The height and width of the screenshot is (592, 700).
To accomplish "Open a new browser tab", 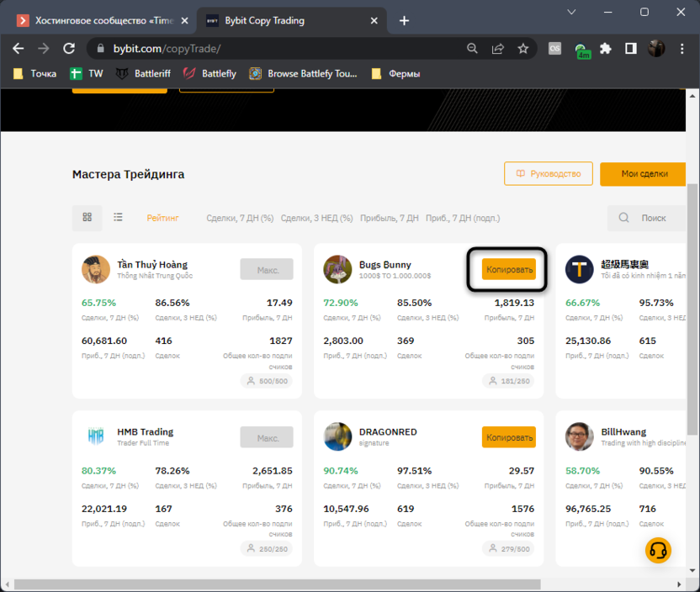I will 405,20.
